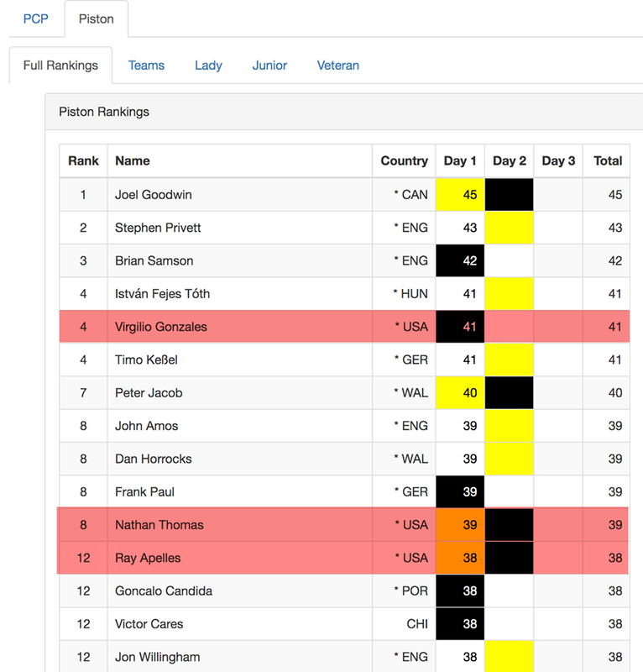Click Frank Paul's black Day 1 score 39
The height and width of the screenshot is (672, 643).
click(x=460, y=491)
